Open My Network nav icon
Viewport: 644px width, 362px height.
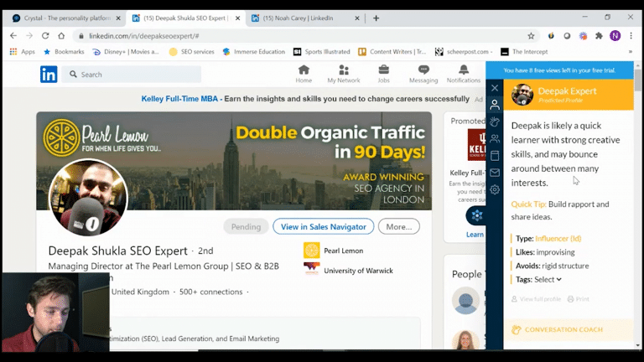(x=343, y=75)
